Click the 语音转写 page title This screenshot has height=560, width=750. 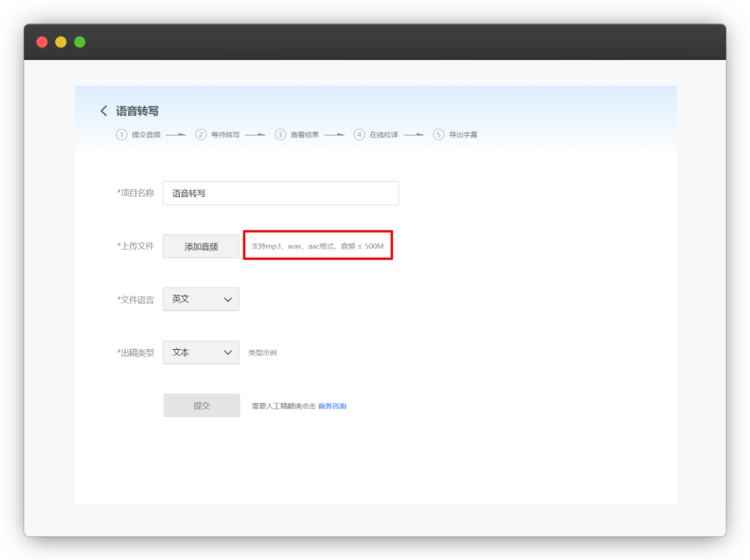pyautogui.click(x=137, y=111)
